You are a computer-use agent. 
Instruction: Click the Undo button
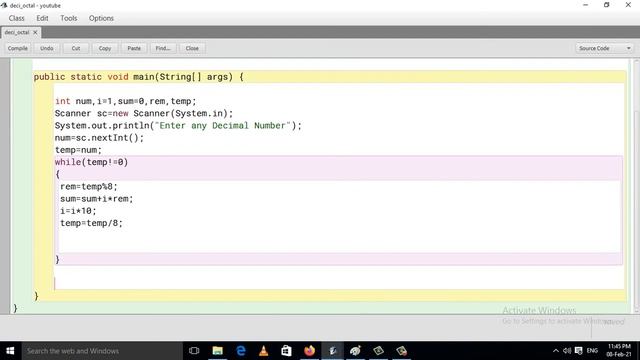tap(47, 48)
